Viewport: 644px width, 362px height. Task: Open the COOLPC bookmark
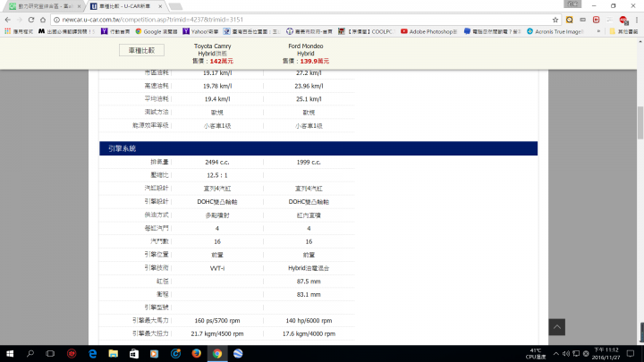[366, 31]
